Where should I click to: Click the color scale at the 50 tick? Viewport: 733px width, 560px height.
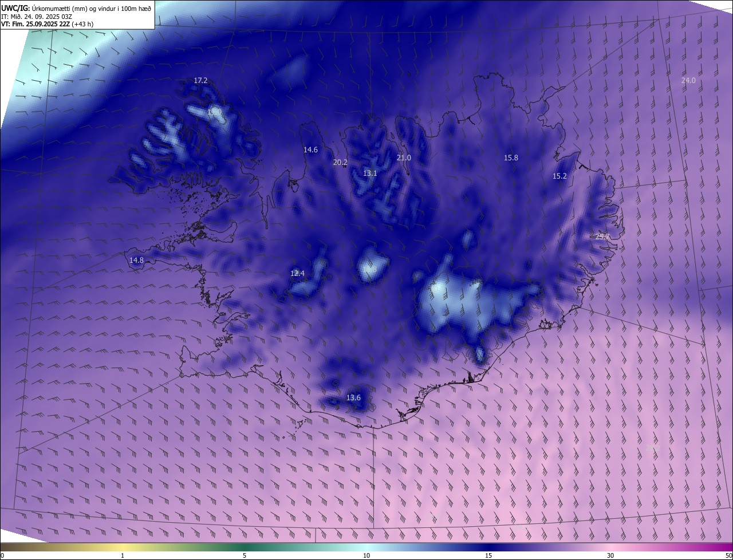(x=728, y=555)
